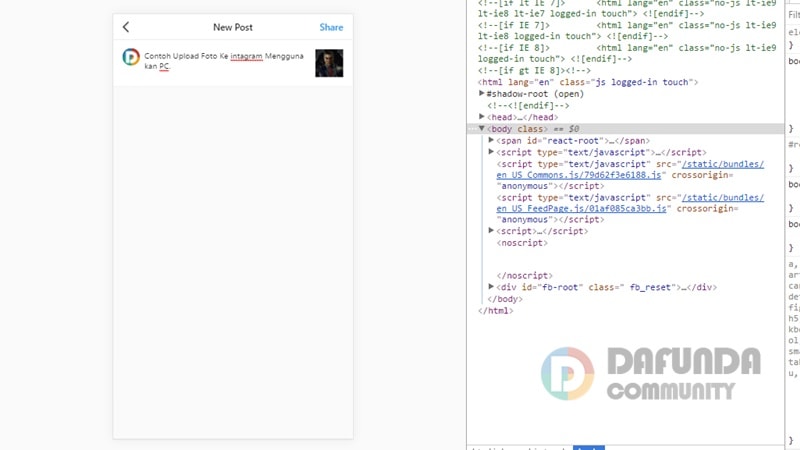
Task: Select the photo thumbnail in the post
Action: click(x=329, y=63)
